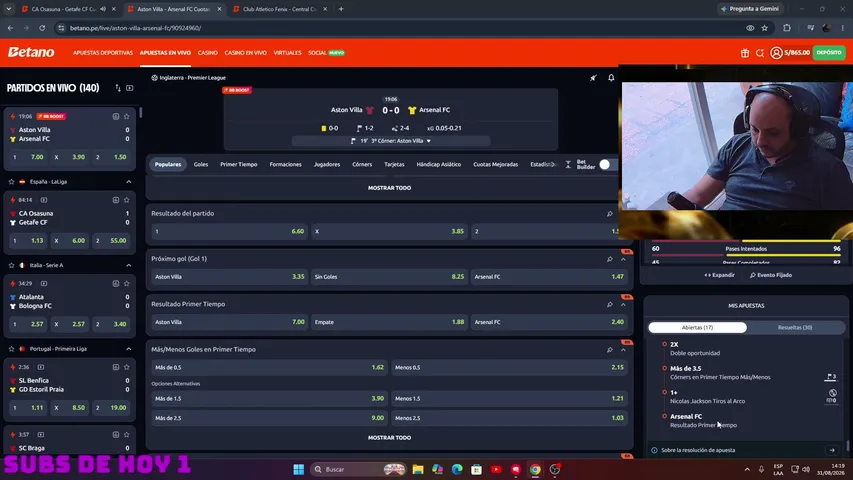Select Arsenal FC next goal odds 1.47
Screen dimensions: 853x480
pos(549,276)
